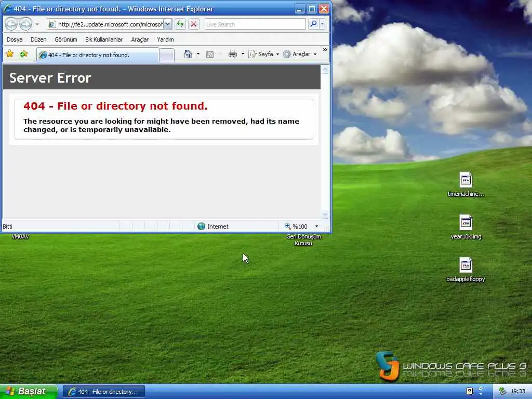This screenshot has width=532, height=399.
Task: Click the Add to Favorites plus-star icon
Action: click(x=23, y=54)
